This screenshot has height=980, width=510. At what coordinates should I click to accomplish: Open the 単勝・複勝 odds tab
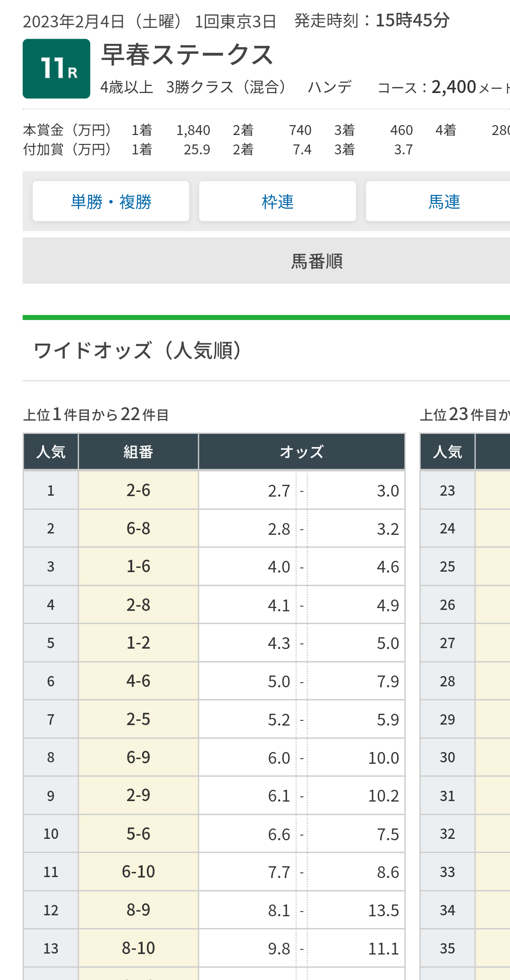click(111, 202)
